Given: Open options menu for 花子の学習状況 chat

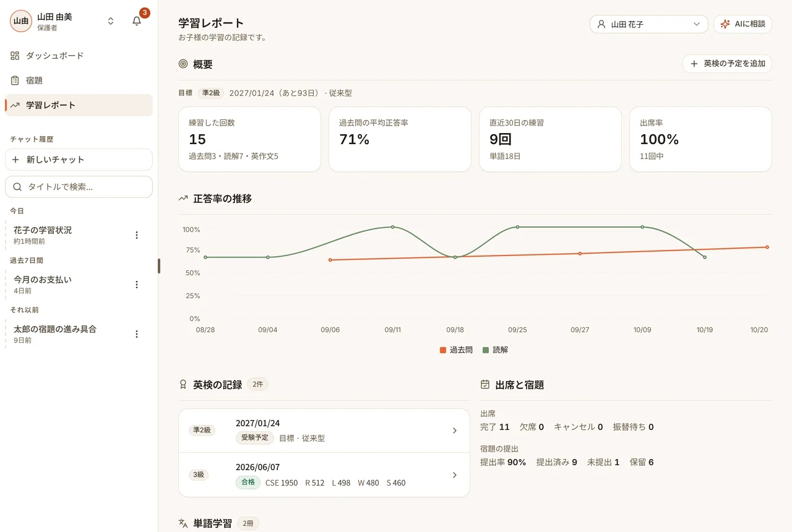Looking at the screenshot, I should (x=137, y=235).
